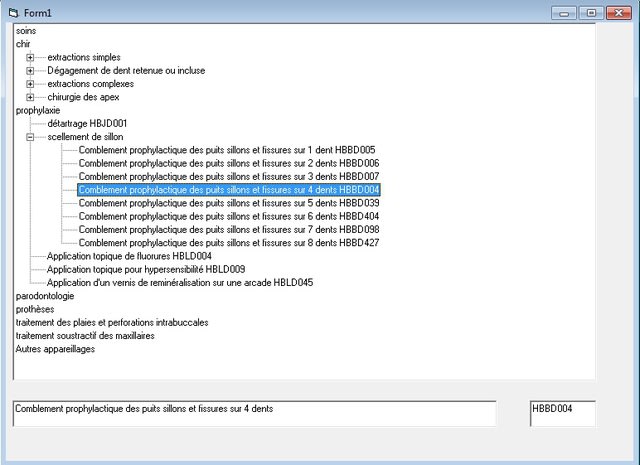The image size is (640, 465).
Task: Select the soins root item
Action: 26,31
